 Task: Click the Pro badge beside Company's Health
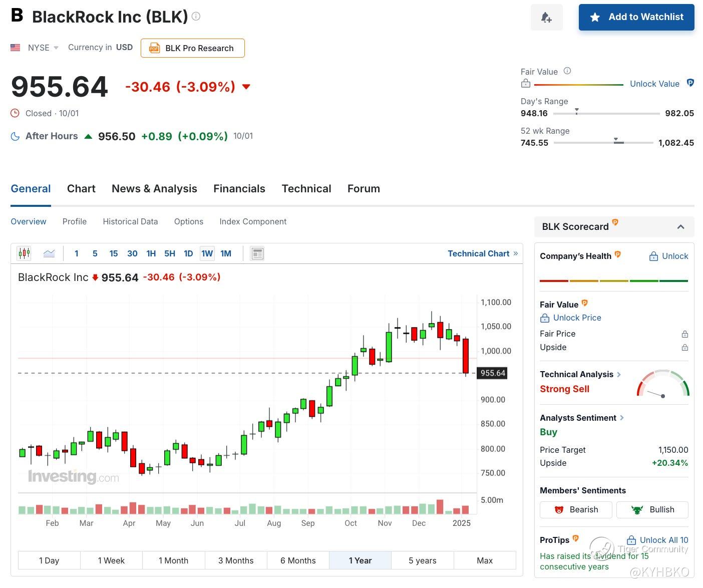coord(618,254)
